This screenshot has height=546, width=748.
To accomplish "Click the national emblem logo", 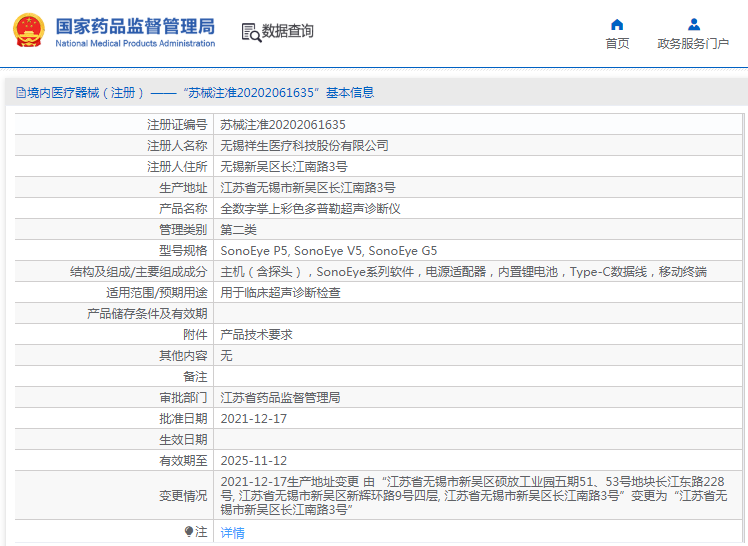I will pos(29,31).
